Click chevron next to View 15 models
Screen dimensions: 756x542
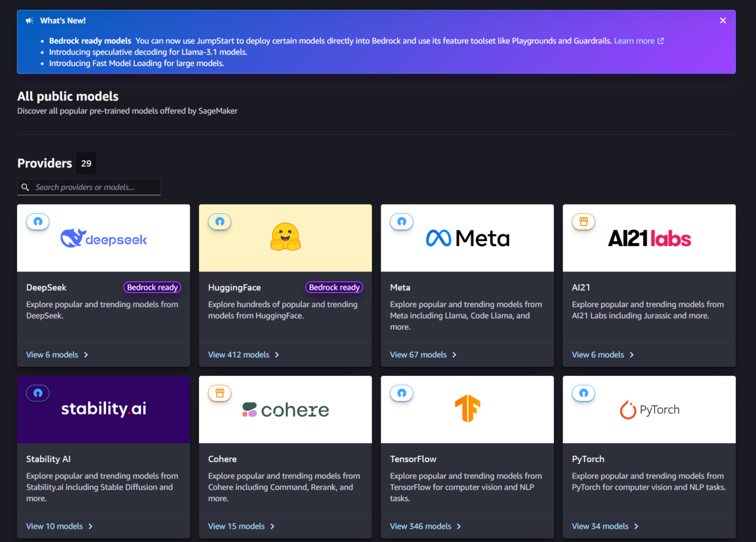[x=273, y=526]
